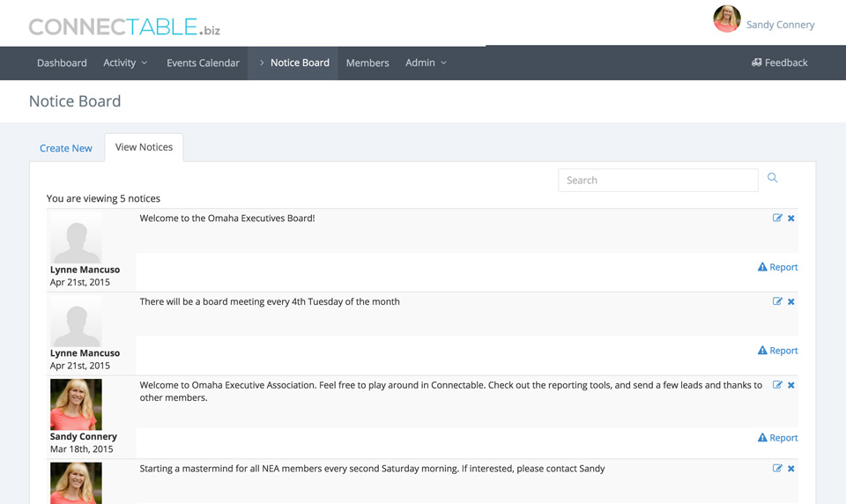Delete the board meeting notice
The height and width of the screenshot is (504, 846).
(791, 301)
